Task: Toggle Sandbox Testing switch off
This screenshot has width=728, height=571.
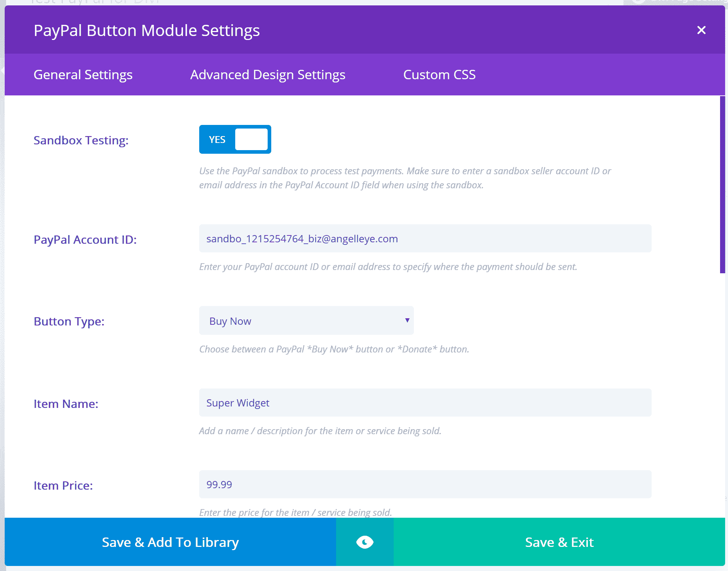Action: pyautogui.click(x=235, y=139)
